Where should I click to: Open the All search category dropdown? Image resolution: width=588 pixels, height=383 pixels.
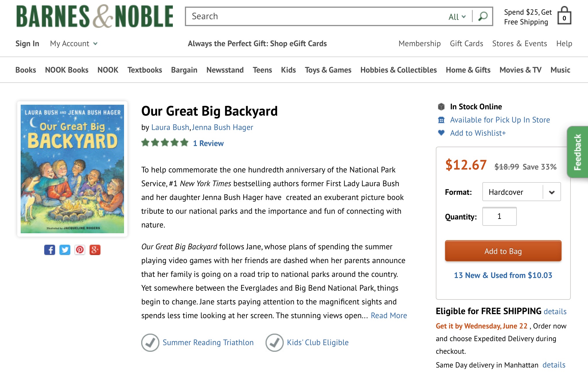[456, 17]
